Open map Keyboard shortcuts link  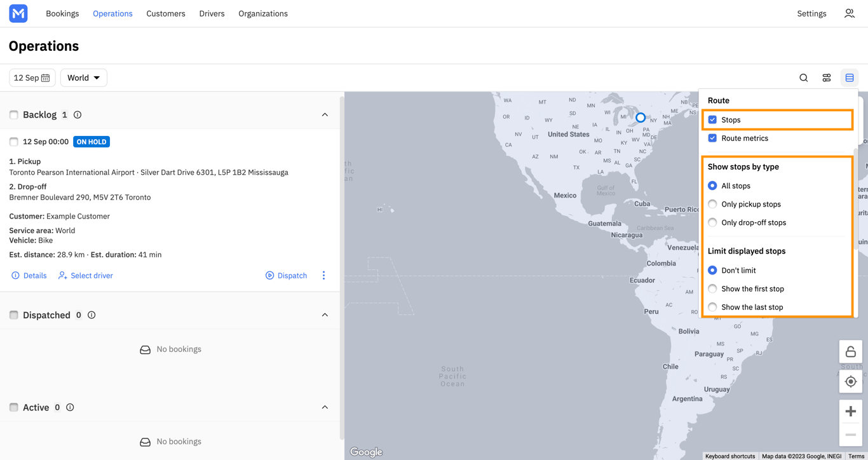click(730, 456)
